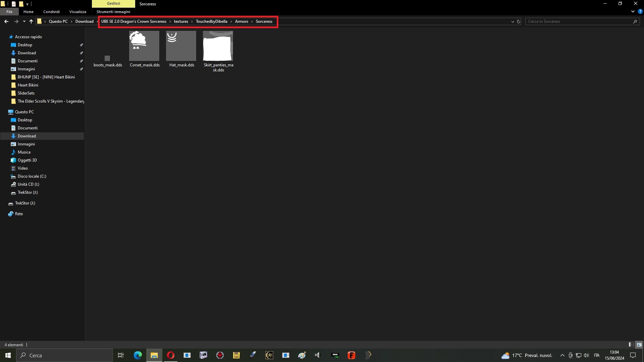Open recent locations dropdown arrow
Screen dimensions: 644x362
pos(24,21)
